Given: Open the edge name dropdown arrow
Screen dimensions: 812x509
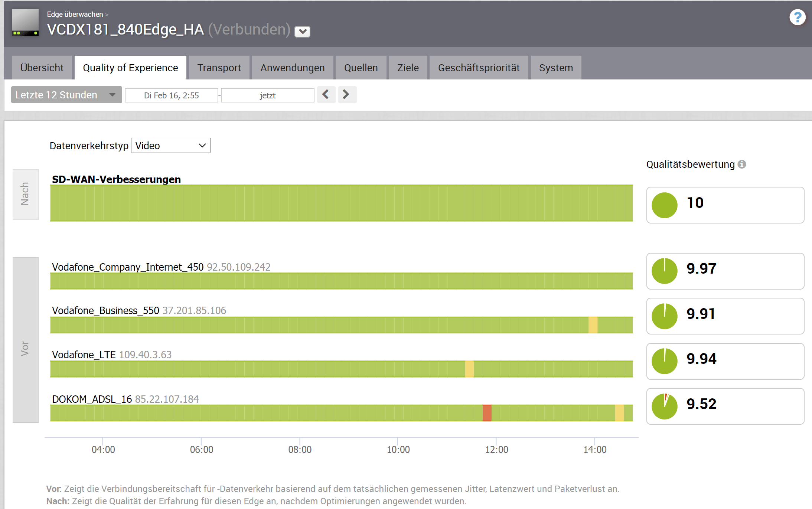Looking at the screenshot, I should pos(302,32).
